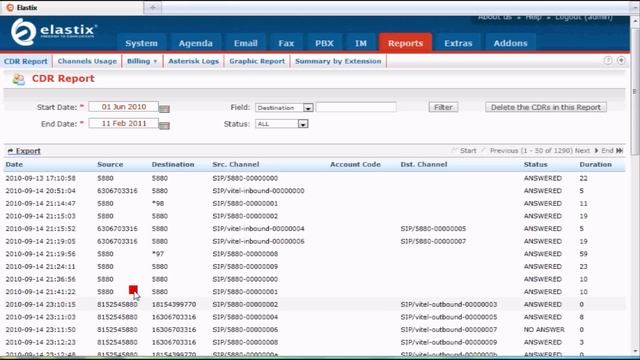Click SIP/5880-00000007 destination channel cell
Screen dimensions: 640x360
tap(433, 241)
